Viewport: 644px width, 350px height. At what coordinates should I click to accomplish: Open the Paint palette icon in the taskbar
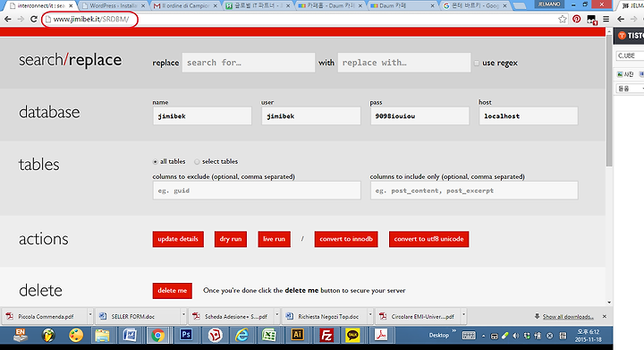pos(75,335)
